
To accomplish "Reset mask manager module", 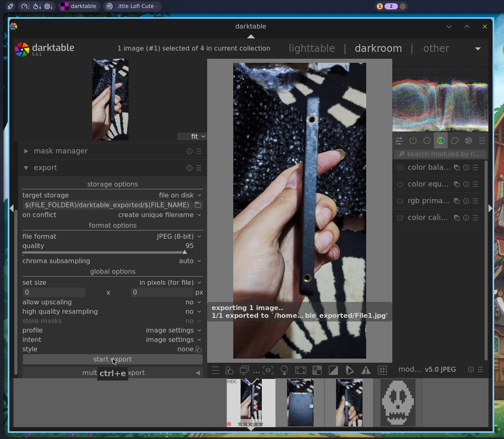I will click(x=190, y=151).
